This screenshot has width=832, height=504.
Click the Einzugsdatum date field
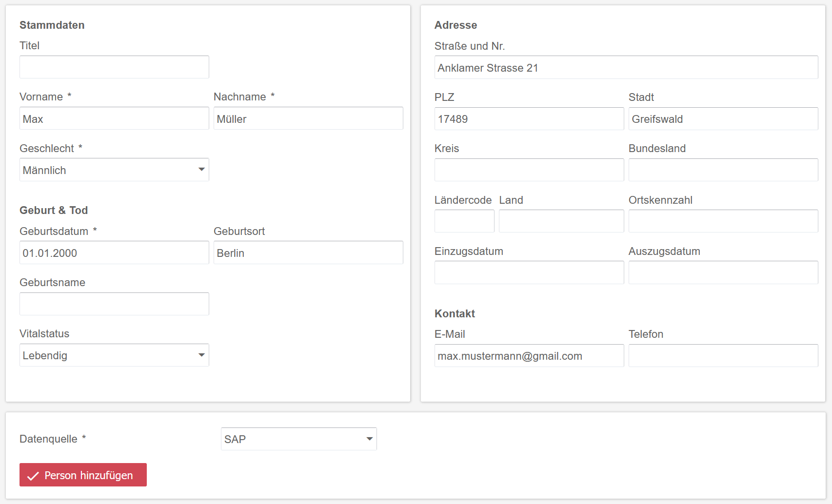[529, 272]
